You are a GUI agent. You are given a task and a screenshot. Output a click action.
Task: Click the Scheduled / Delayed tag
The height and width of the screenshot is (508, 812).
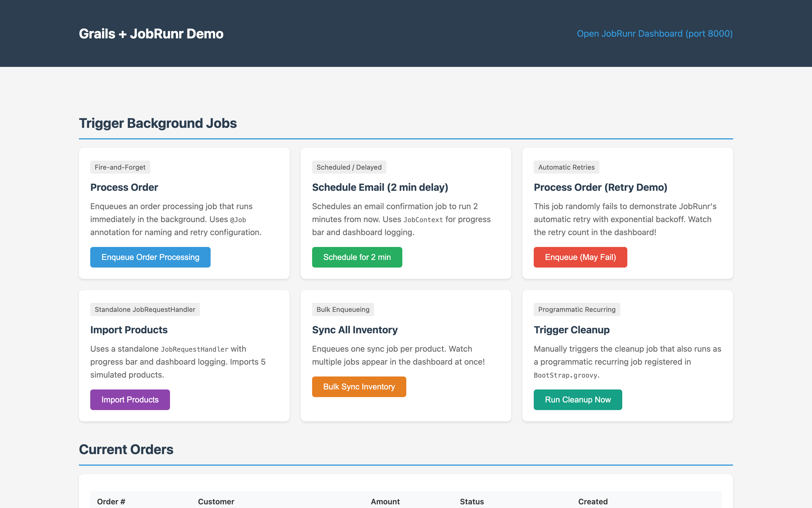point(349,167)
